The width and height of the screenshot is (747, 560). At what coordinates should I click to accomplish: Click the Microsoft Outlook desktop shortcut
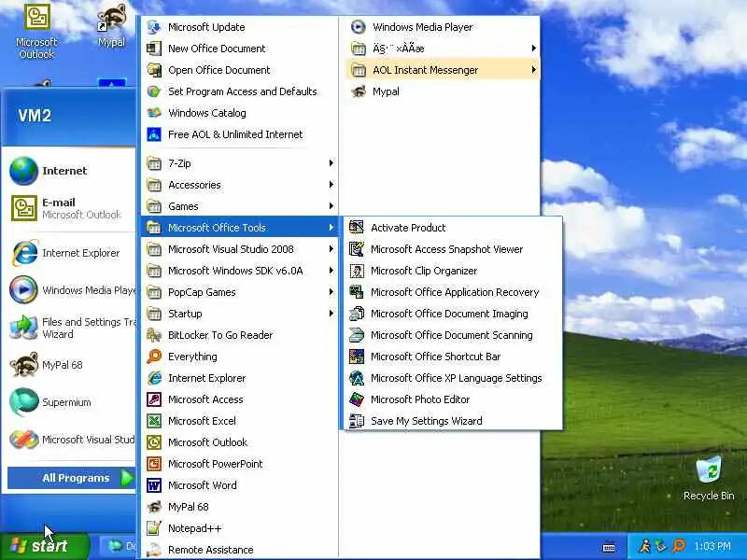[x=36, y=32]
